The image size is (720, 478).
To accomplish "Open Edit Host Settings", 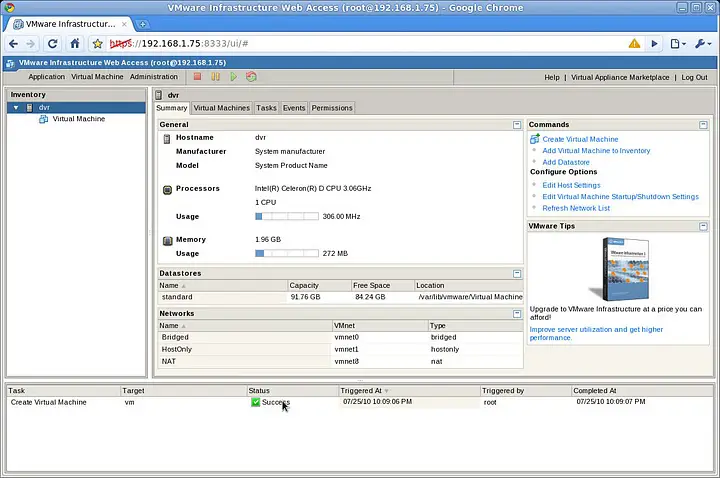I will (x=571, y=185).
